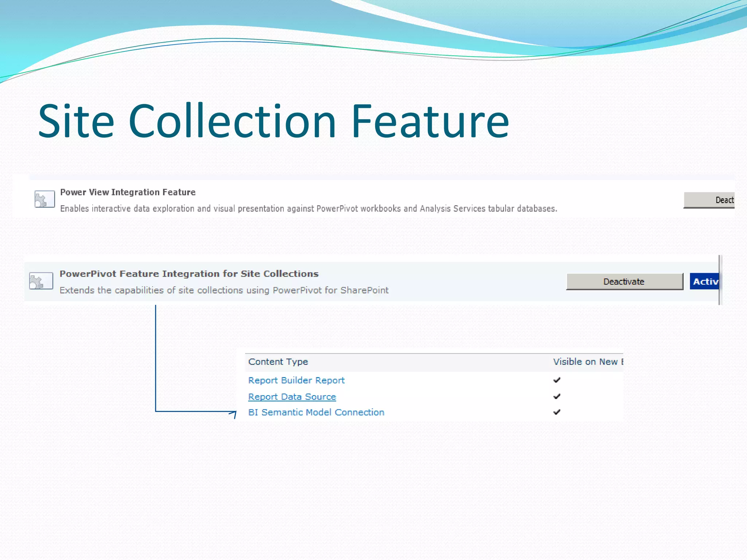This screenshot has height=560, width=747.
Task: Click the Power View Integration Feature gear icon
Action: pos(44,199)
